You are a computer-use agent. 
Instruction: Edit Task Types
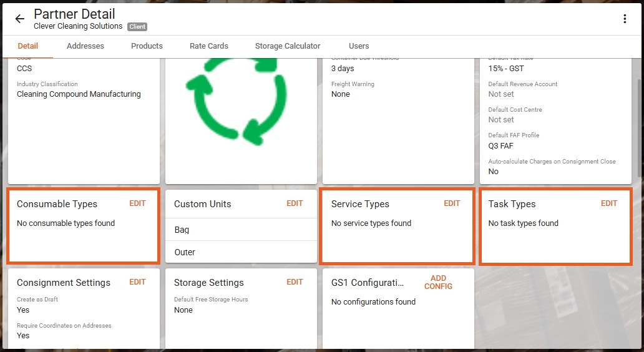click(608, 203)
